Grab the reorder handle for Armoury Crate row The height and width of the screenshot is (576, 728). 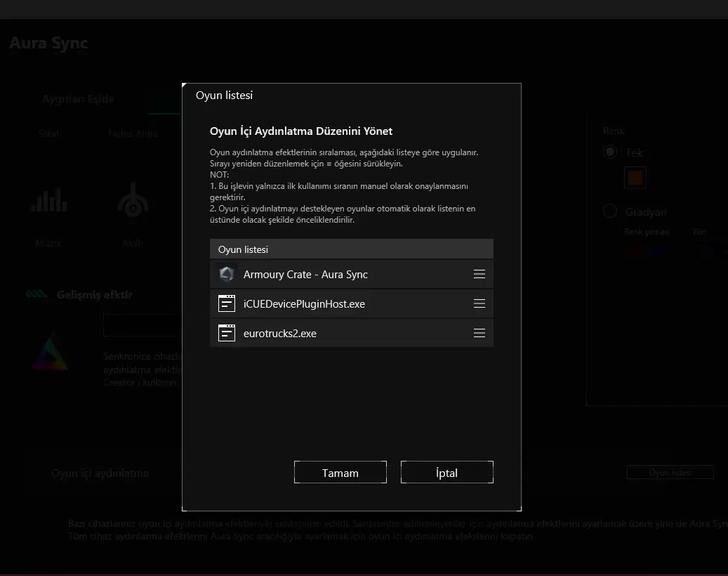(x=479, y=274)
